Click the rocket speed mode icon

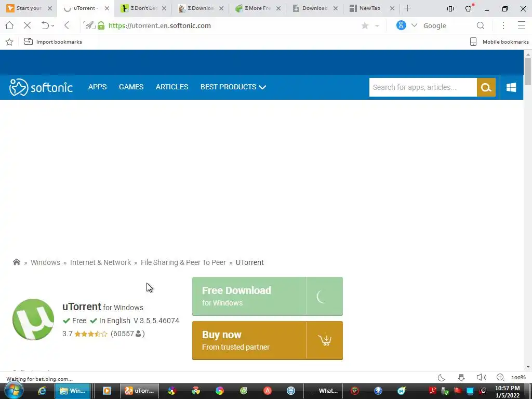coord(89,25)
